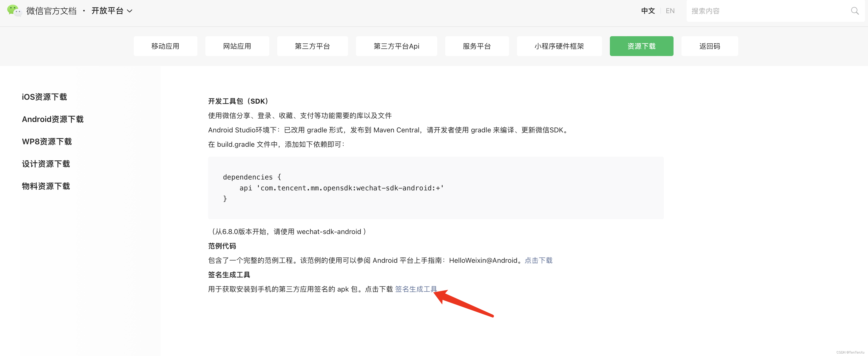Screen dimensions: 868x356
Task: Select the 资源下载 tab
Action: 642,46
